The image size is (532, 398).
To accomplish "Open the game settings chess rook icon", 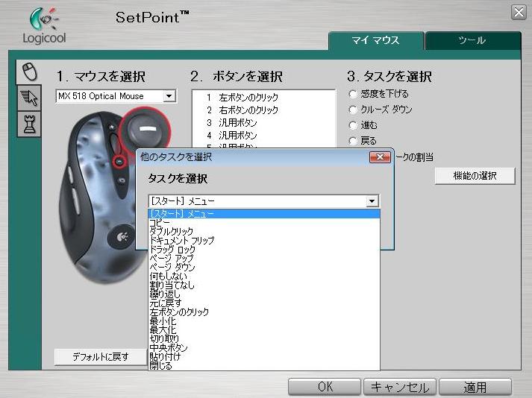I will [29, 124].
